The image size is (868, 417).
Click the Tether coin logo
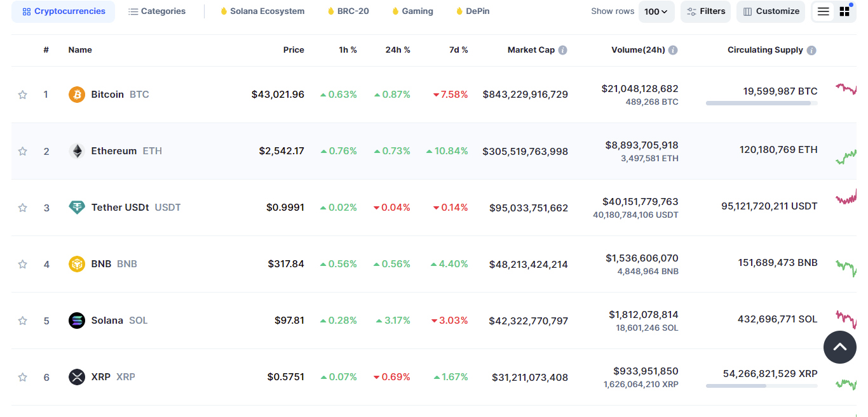pos(77,208)
